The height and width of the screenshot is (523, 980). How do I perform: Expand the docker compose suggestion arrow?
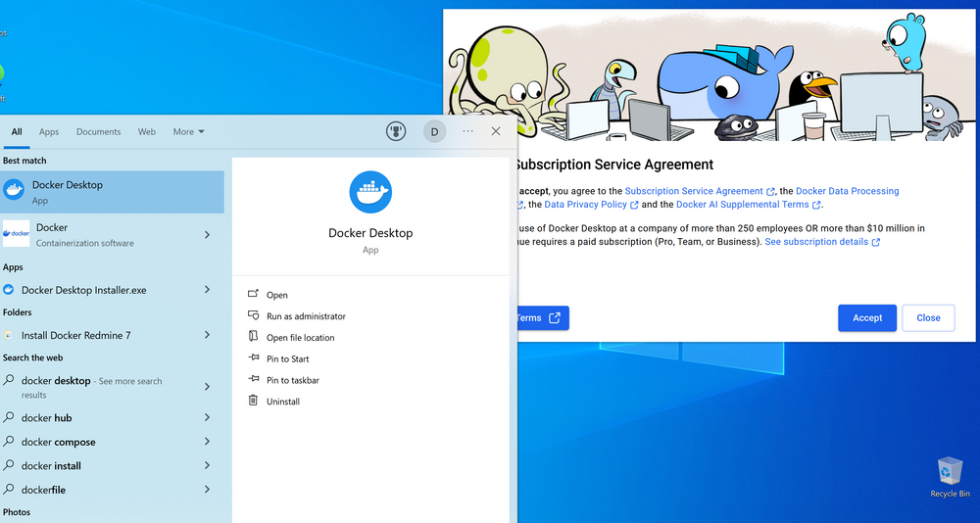[207, 441]
